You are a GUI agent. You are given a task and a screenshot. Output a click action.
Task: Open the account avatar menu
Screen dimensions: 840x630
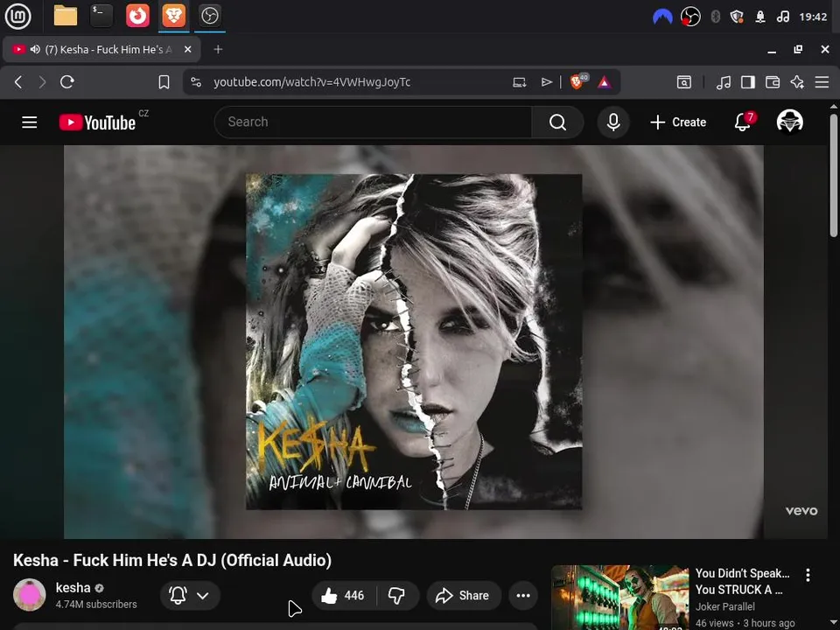tap(789, 122)
